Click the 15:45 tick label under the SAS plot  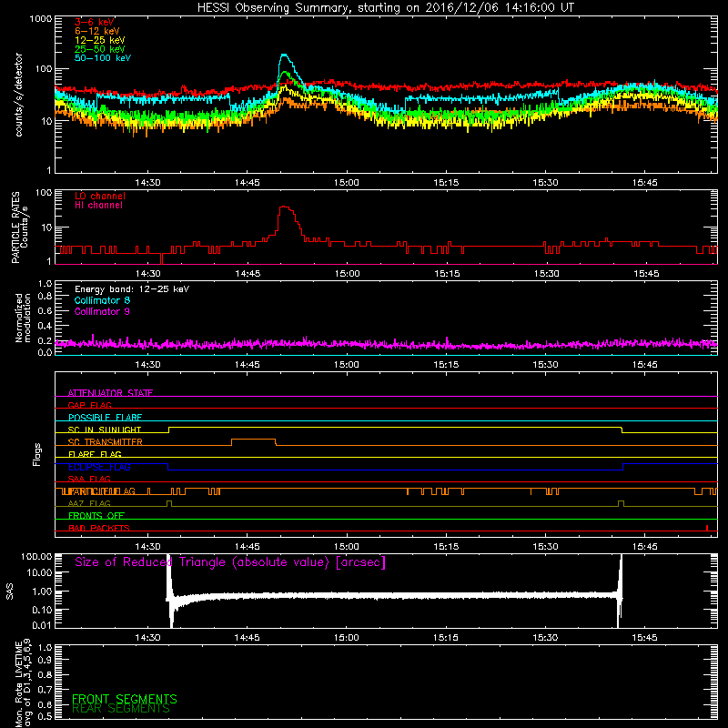(x=644, y=638)
